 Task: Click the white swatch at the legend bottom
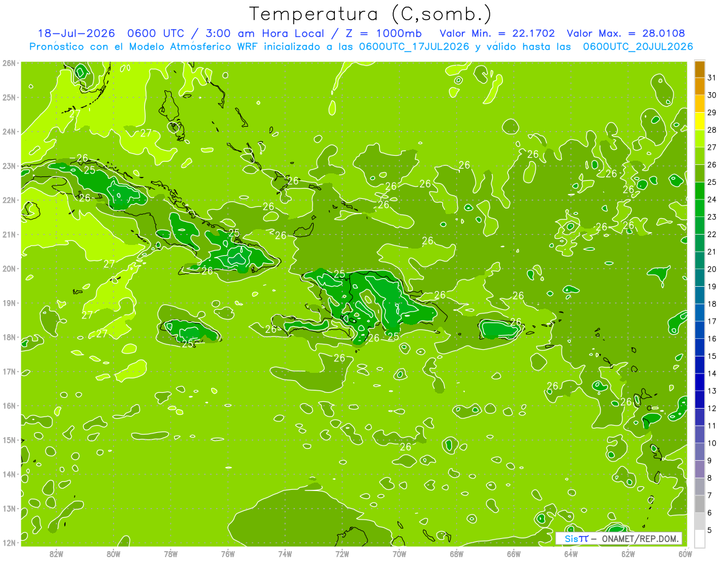pos(699,538)
